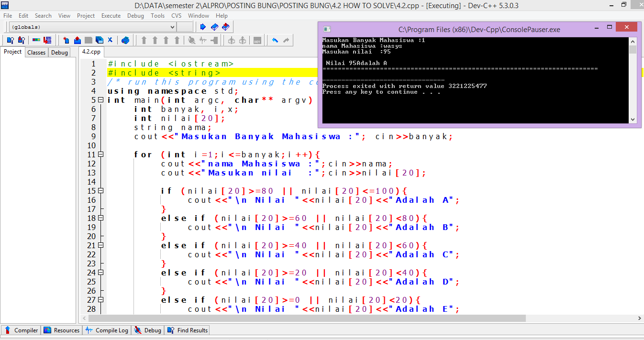Click the grayed Save icon
This screenshot has height=340, width=644.
pyautogui.click(x=88, y=40)
